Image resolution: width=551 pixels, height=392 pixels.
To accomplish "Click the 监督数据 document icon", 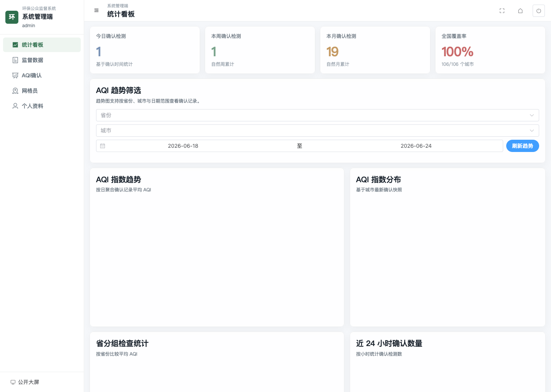I will (15, 60).
